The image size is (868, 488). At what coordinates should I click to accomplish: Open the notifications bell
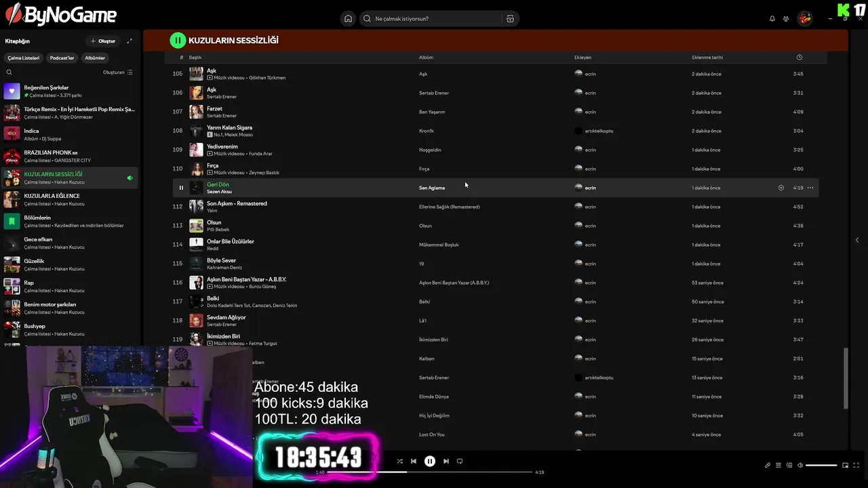coord(772,19)
